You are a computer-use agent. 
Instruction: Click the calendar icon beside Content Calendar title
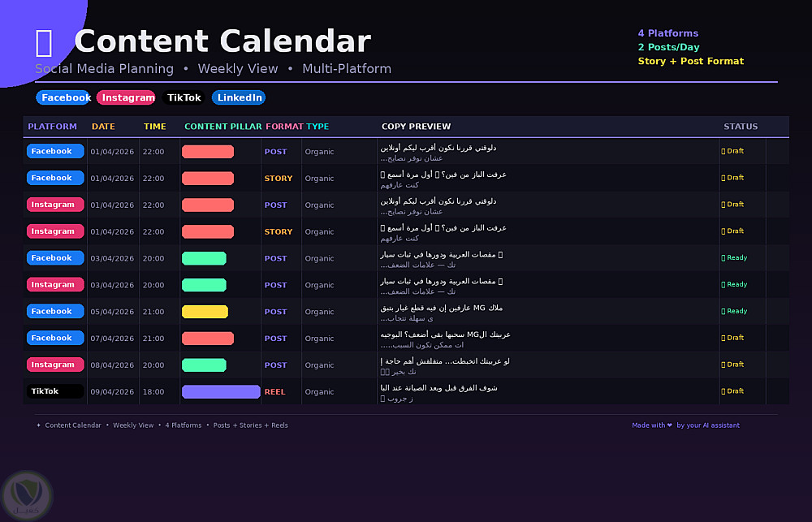tap(44, 43)
